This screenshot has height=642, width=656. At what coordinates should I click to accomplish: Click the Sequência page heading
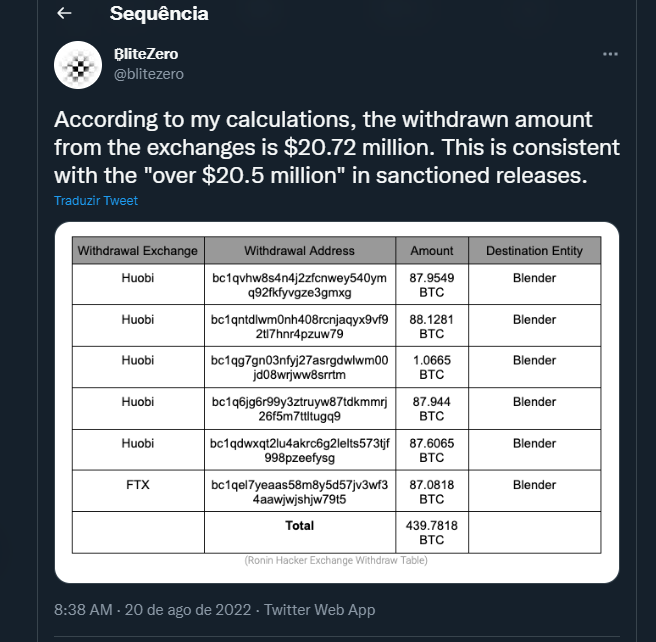point(159,13)
